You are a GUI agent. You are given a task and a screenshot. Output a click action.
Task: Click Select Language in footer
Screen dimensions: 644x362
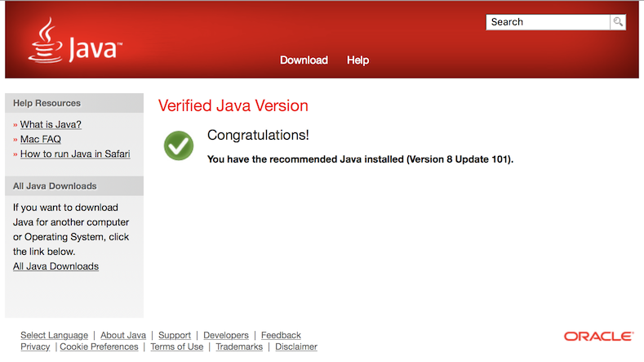coord(54,335)
